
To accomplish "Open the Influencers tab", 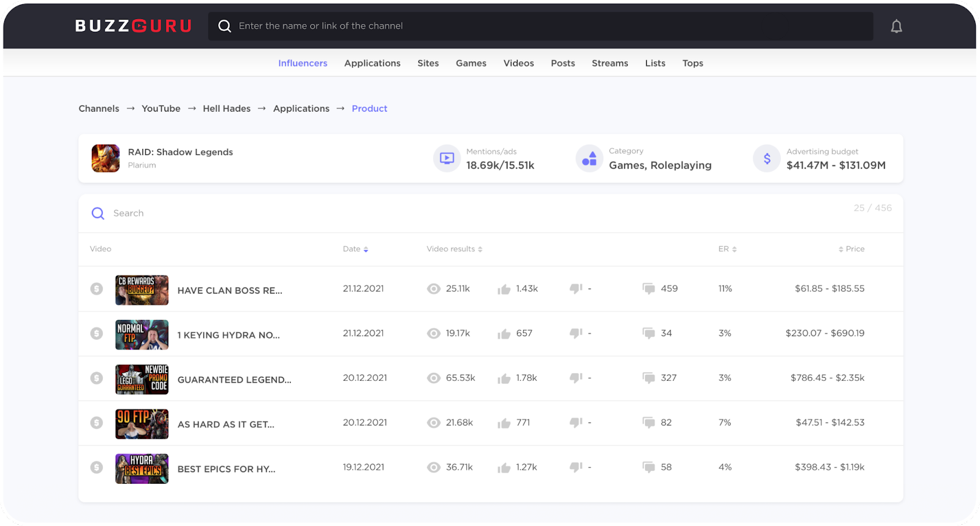I will 303,63.
